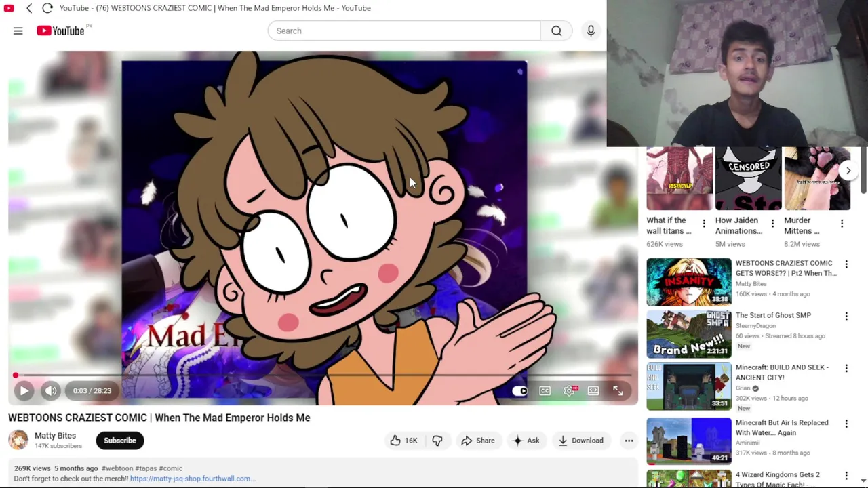Open 'Murder Mittens' short thumbnail

817,179
